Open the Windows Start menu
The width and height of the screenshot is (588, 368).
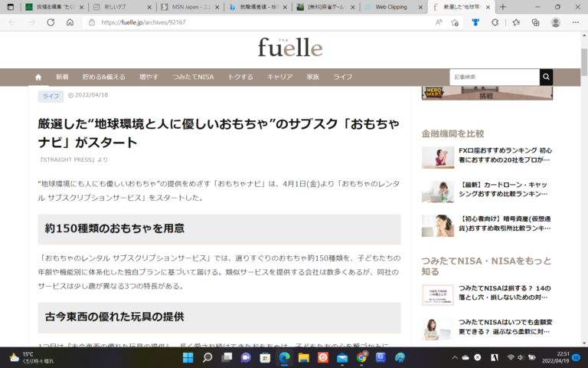pyautogui.click(x=188, y=357)
